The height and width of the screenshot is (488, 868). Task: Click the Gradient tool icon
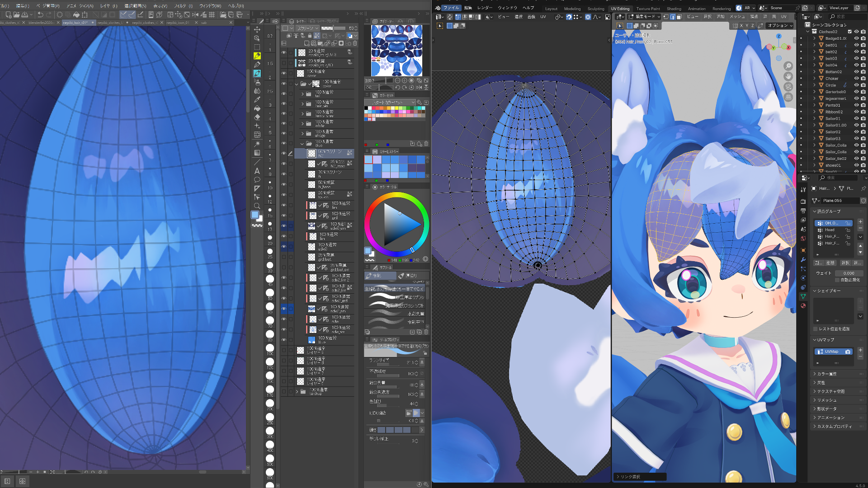pos(257,153)
